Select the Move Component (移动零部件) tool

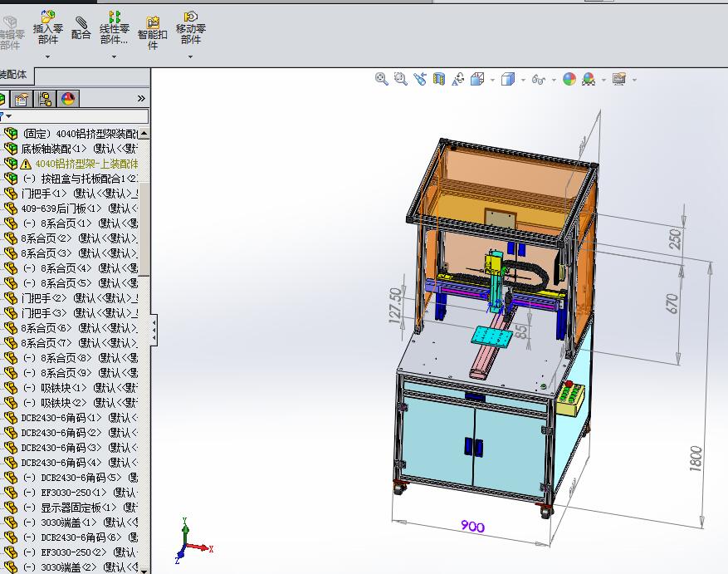coord(190,28)
